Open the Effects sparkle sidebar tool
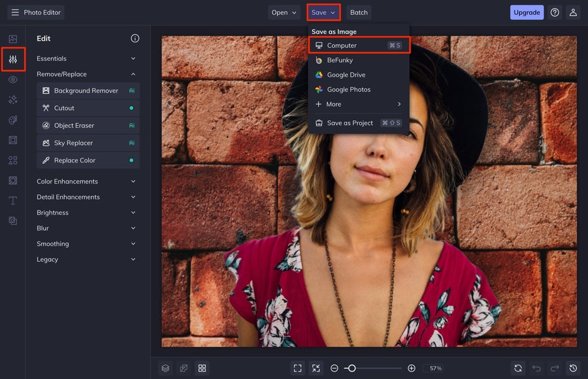Image resolution: width=588 pixels, height=379 pixels. [x=12, y=100]
